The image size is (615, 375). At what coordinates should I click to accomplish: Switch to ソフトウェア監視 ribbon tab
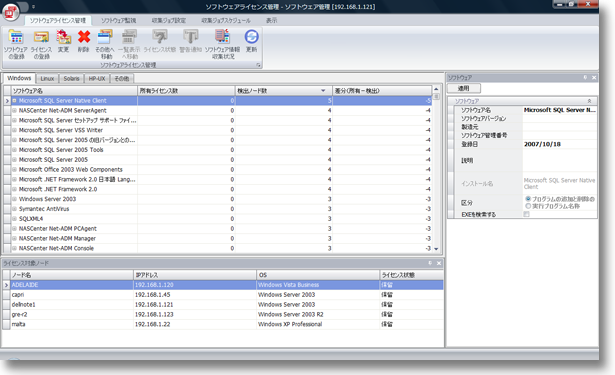[x=118, y=20]
